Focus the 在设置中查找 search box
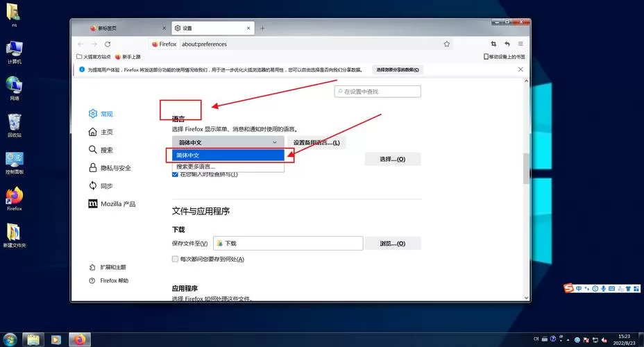Viewport: 644px width, 347px height. coord(378,92)
